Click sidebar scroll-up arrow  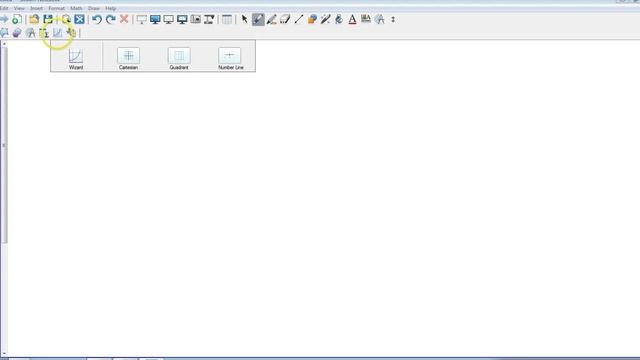4,44
